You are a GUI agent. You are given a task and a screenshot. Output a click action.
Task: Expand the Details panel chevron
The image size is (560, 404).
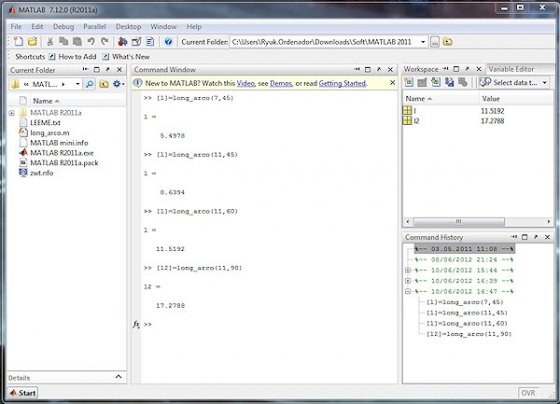point(119,377)
